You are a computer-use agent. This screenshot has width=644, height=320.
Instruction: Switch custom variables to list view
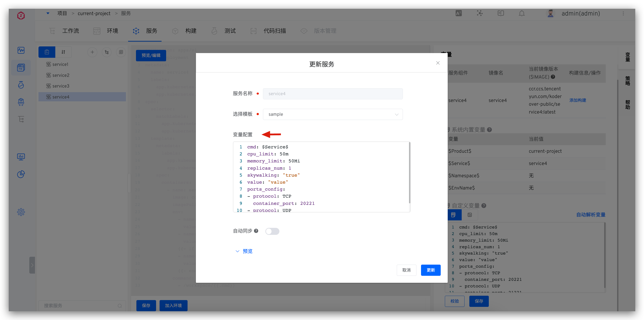point(470,215)
